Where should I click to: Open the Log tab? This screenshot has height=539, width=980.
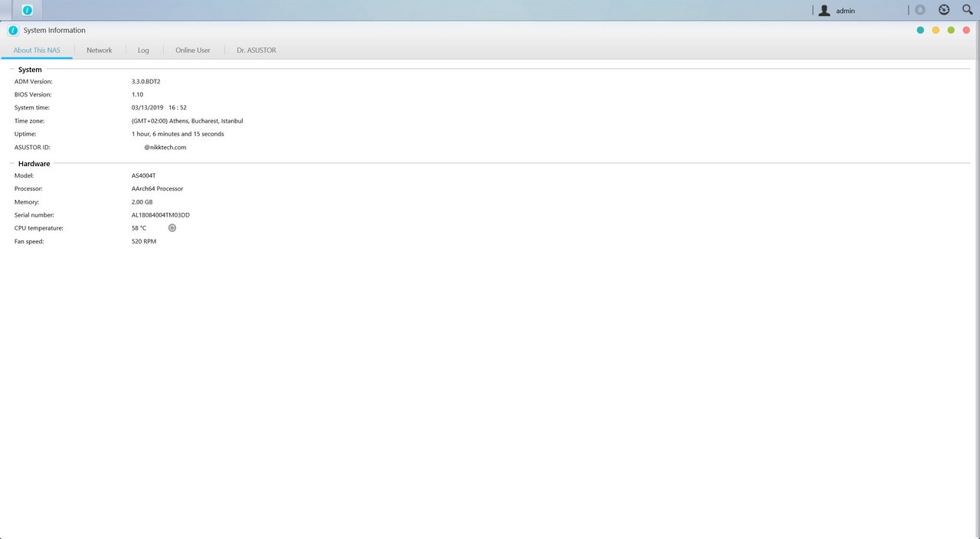(143, 51)
